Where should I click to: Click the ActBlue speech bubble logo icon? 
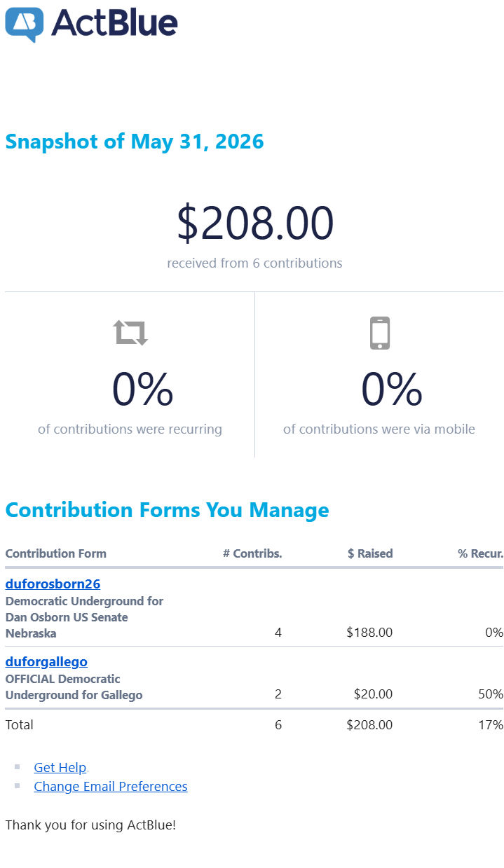(25, 25)
